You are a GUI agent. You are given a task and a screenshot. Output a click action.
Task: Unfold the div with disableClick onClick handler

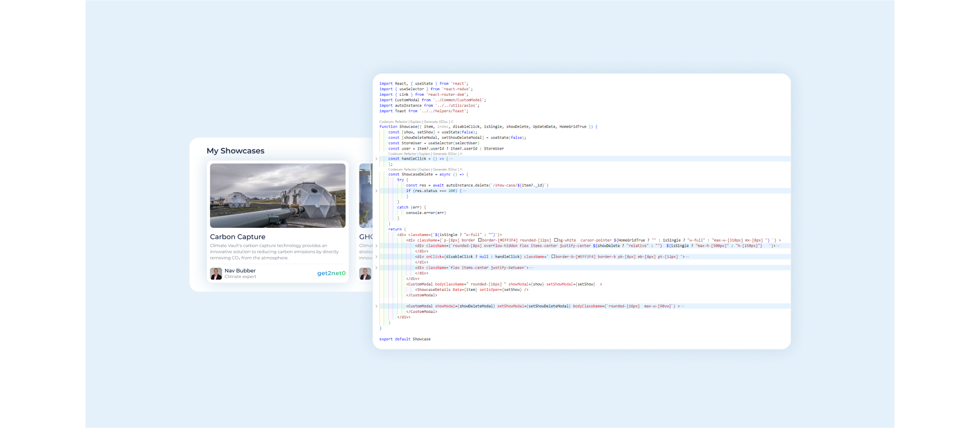[x=376, y=257]
